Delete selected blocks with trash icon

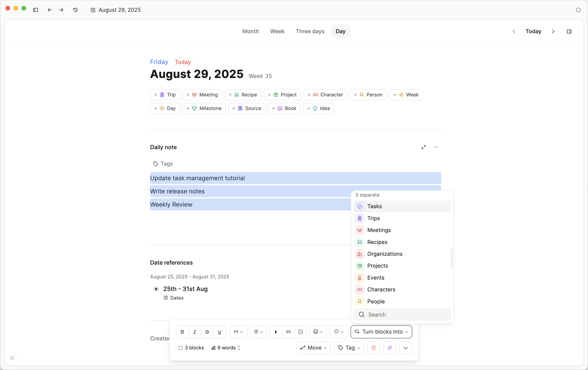(373, 348)
